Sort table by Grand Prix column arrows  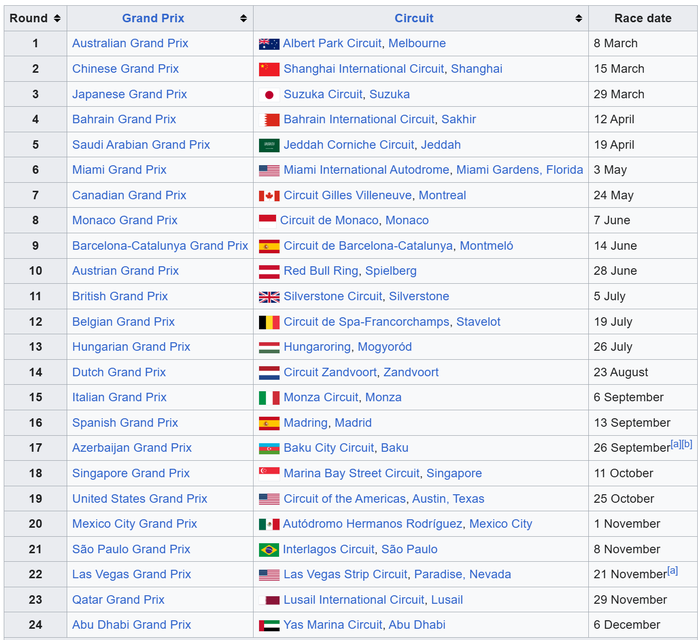(x=243, y=19)
